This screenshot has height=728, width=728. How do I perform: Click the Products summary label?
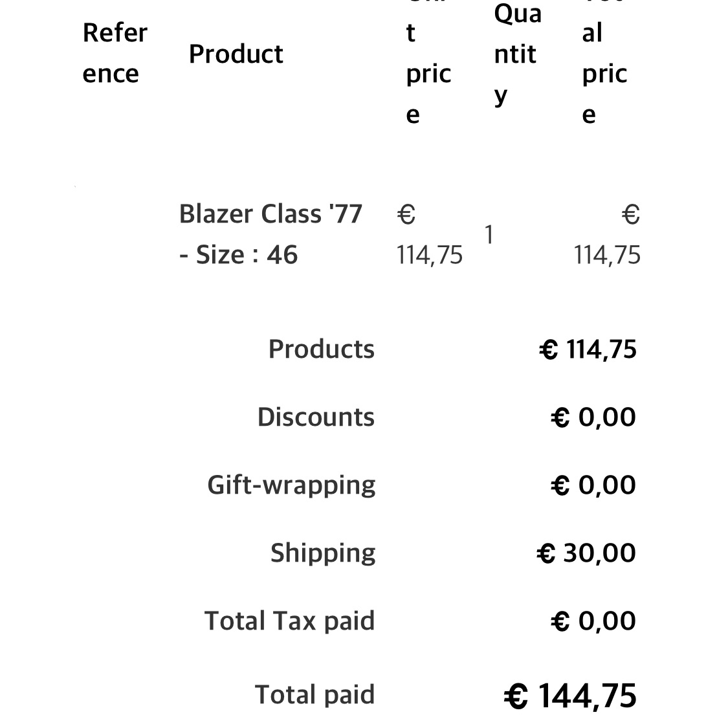[321, 349]
